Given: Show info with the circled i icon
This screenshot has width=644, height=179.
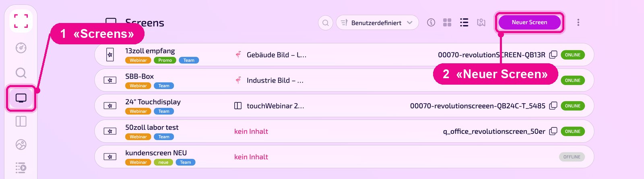Looking at the screenshot, I should pyautogui.click(x=431, y=23).
